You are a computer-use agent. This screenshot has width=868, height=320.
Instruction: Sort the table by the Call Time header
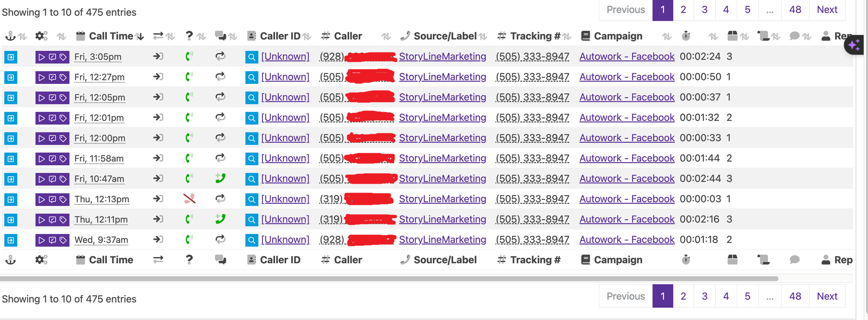point(111,36)
